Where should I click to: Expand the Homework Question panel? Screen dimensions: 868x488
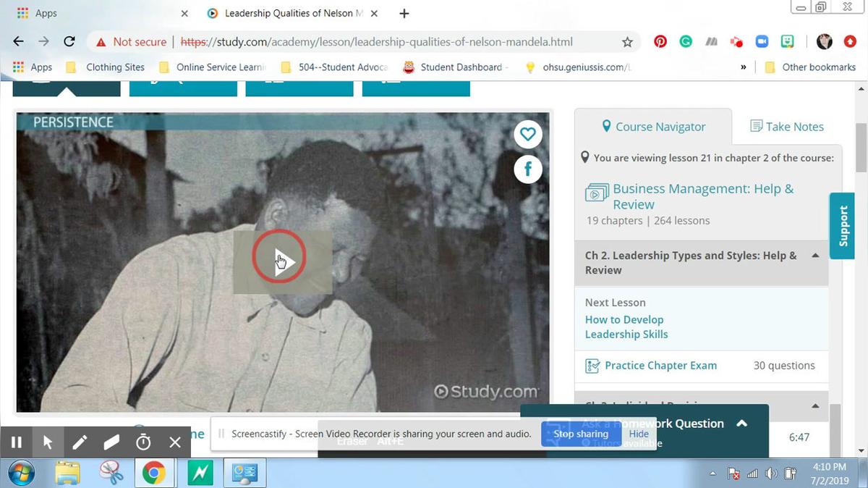741,424
